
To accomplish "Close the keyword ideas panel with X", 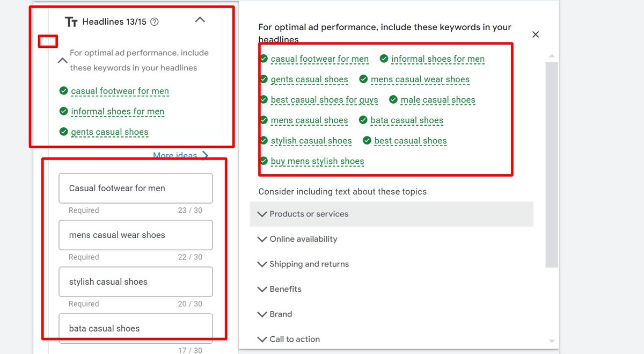I will coord(535,34).
